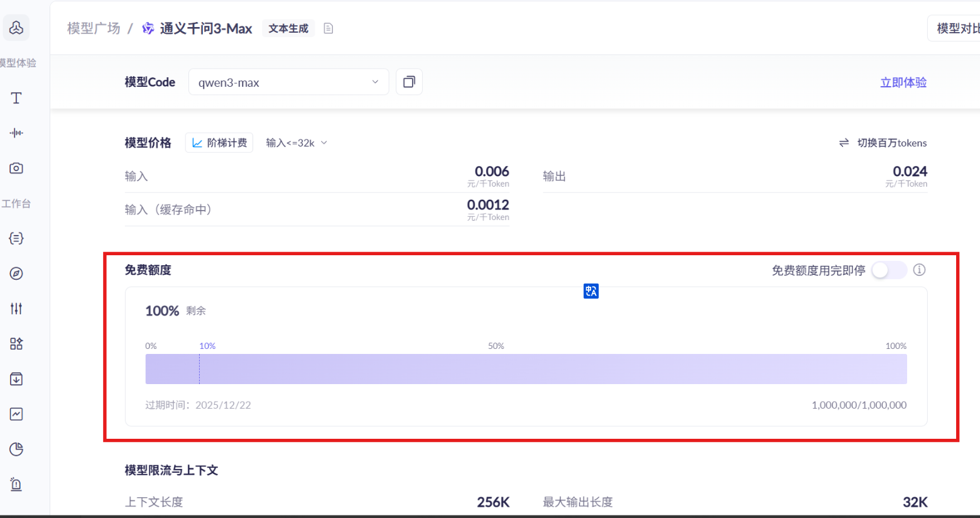Click the info icon next to free quota toggle

tap(919, 270)
